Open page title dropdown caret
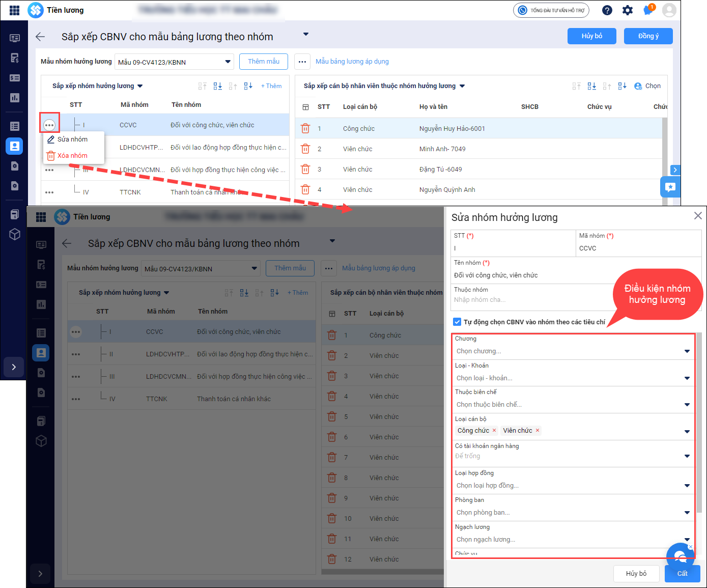The width and height of the screenshot is (707, 588). [306, 34]
